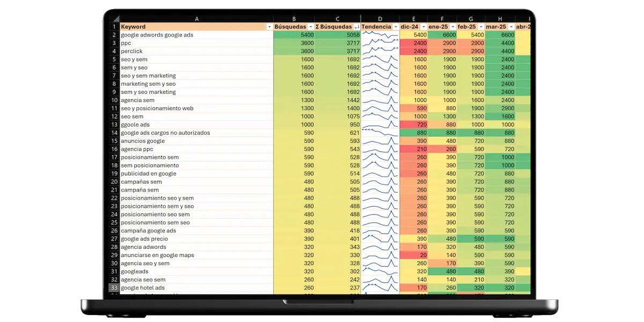This screenshot has height=322, width=644.
Task: Select column A by its header
Action: pos(196,19)
